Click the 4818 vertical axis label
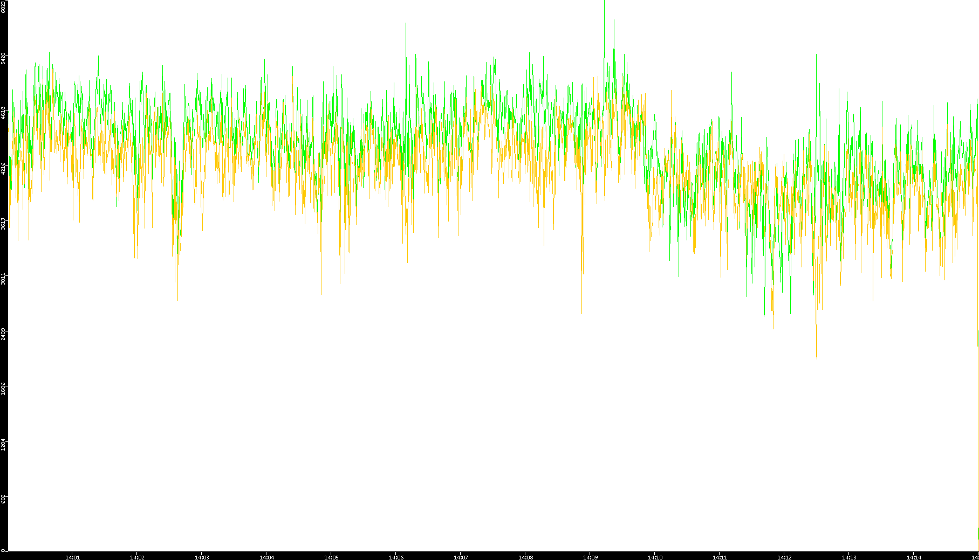 [x=3, y=113]
